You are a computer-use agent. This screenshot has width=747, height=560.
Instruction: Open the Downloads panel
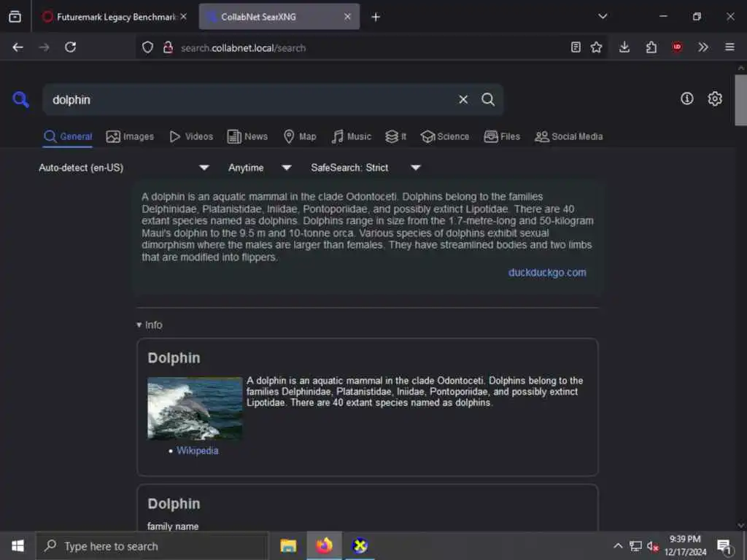(624, 47)
